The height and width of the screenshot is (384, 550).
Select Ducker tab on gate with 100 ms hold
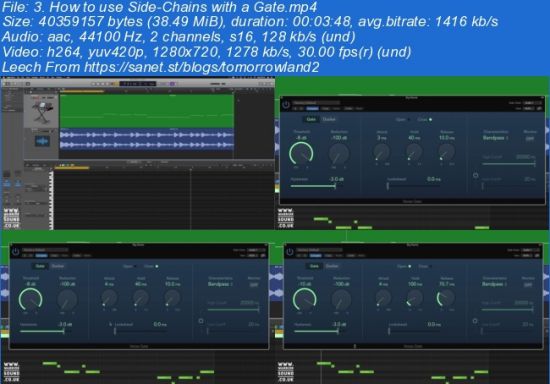tap(332, 266)
